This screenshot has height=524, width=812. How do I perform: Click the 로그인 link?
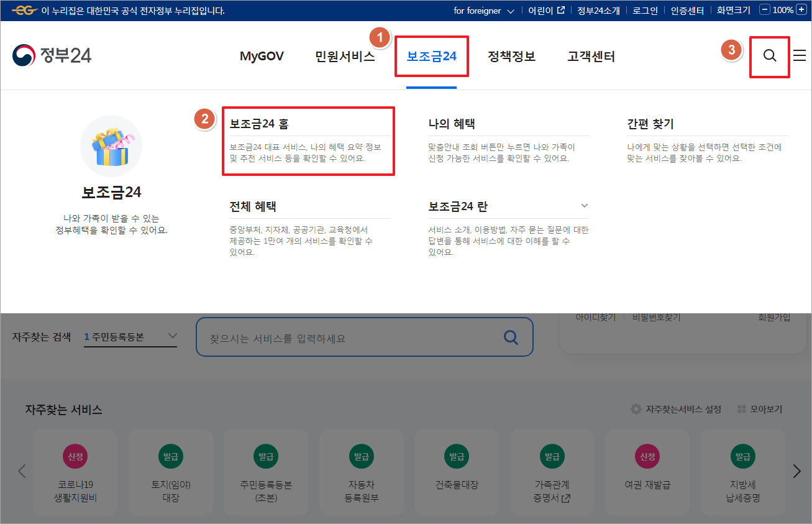[x=645, y=10]
